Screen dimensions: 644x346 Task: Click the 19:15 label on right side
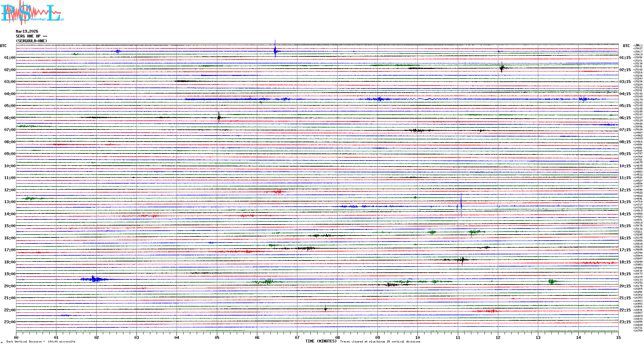[625, 274]
